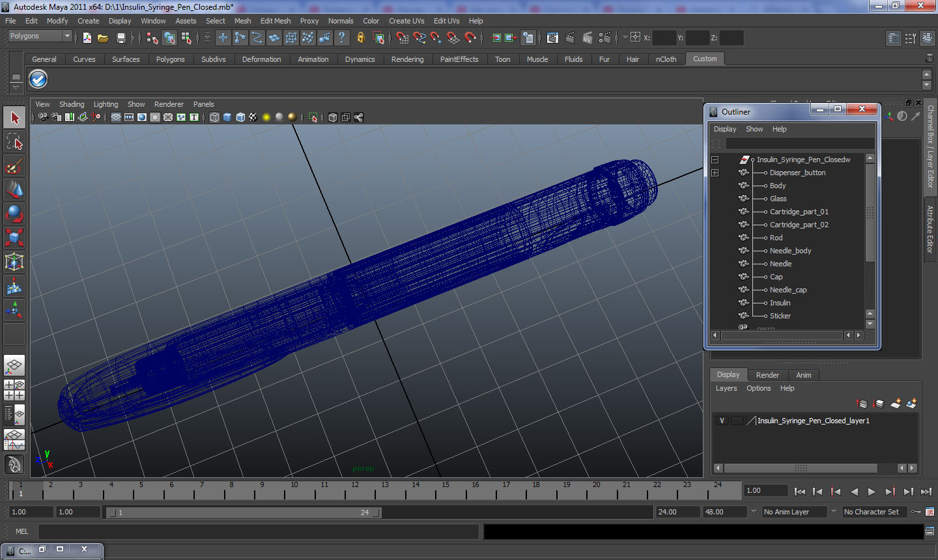Viewport: 938px width, 560px height.
Task: Switch to the Polygons shelf tab
Action: (171, 59)
